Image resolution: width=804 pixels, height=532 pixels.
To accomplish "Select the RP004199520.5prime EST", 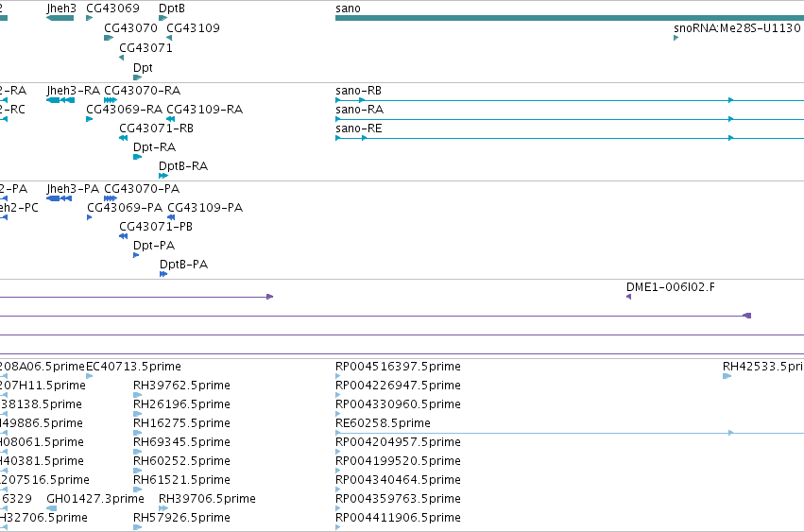I will pyautogui.click(x=338, y=471).
